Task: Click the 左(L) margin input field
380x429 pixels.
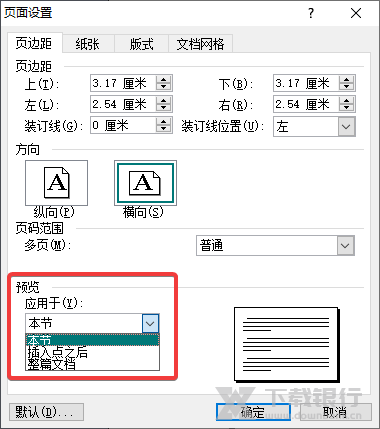Action: [123, 104]
